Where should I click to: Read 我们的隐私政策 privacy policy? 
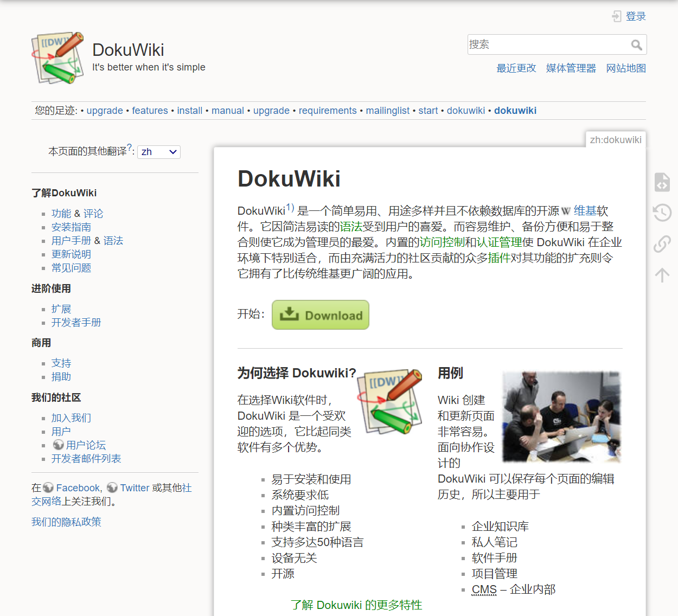66,522
